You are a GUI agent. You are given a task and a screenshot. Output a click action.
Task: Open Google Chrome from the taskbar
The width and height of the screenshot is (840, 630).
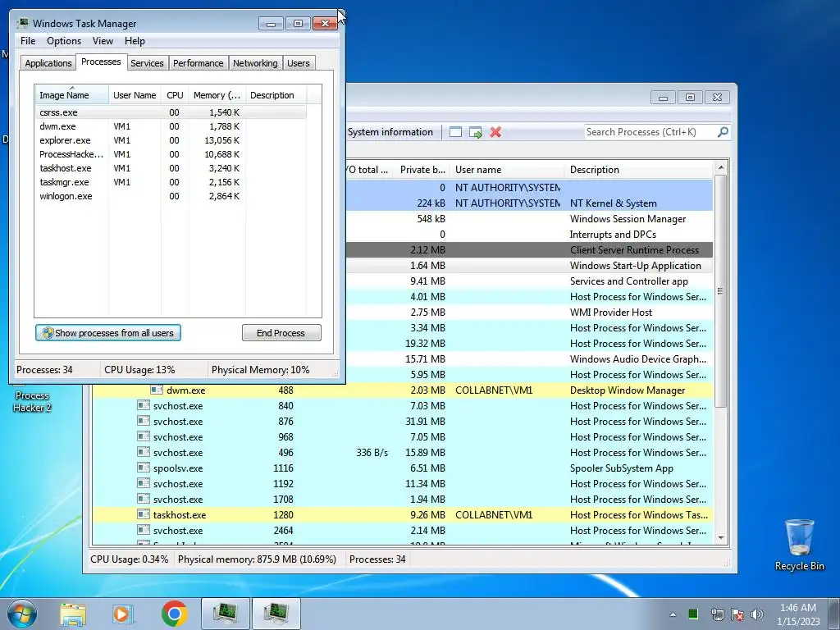click(174, 614)
